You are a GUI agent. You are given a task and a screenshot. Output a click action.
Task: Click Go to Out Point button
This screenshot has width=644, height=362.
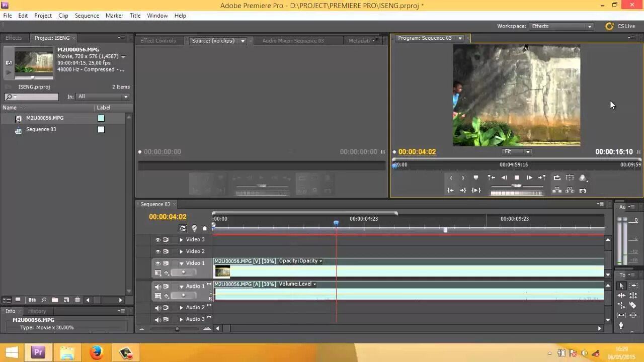[463, 190]
